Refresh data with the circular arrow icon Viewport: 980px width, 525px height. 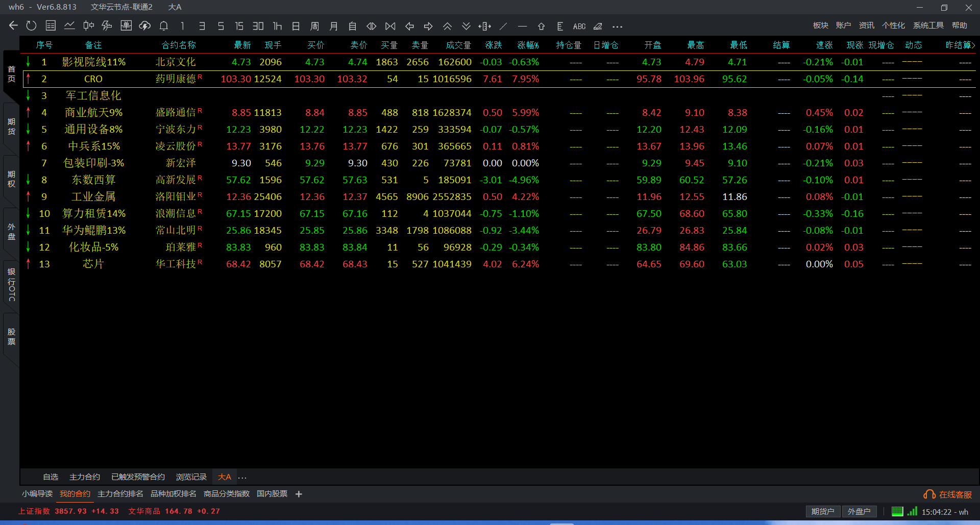pos(31,26)
